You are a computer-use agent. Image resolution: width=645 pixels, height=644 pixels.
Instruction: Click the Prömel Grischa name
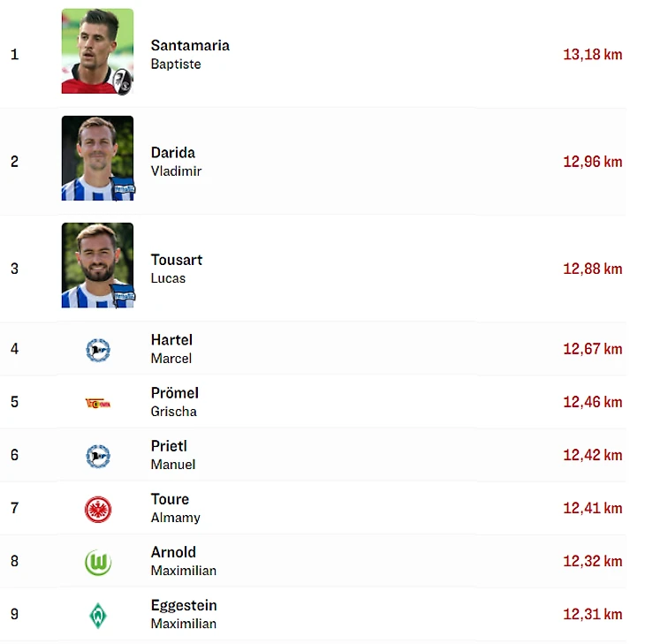175,393
